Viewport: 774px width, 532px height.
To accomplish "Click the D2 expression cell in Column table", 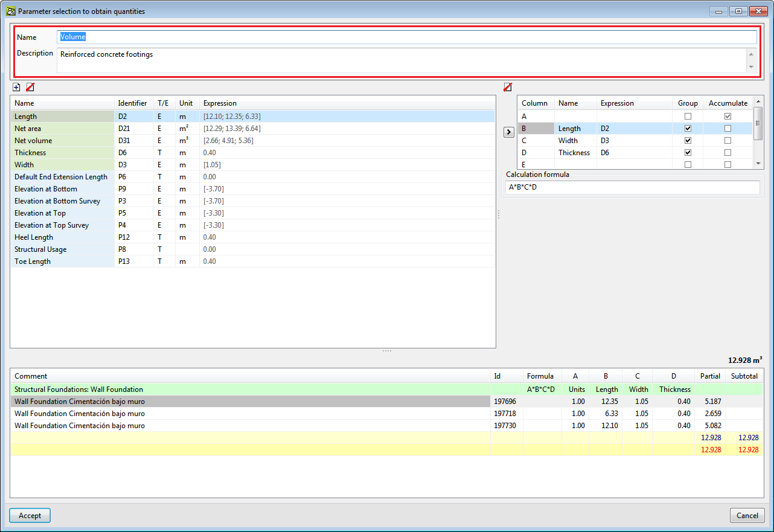I will tap(634, 129).
